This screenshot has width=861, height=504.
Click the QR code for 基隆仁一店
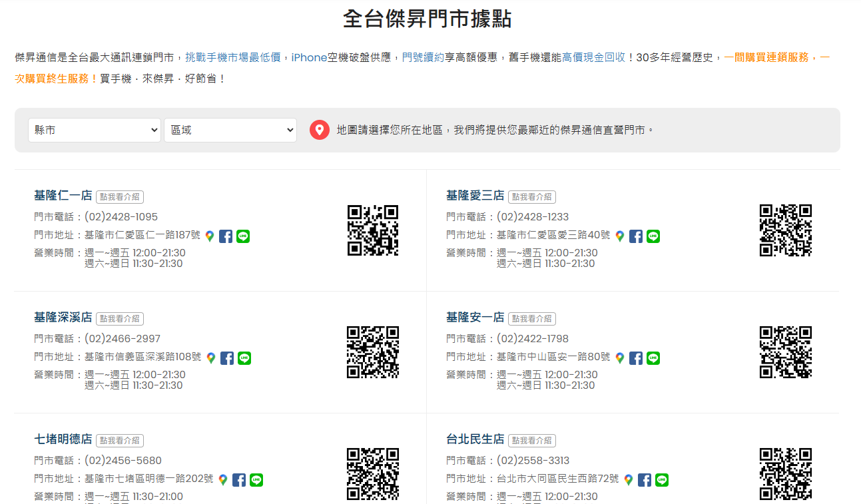373,230
